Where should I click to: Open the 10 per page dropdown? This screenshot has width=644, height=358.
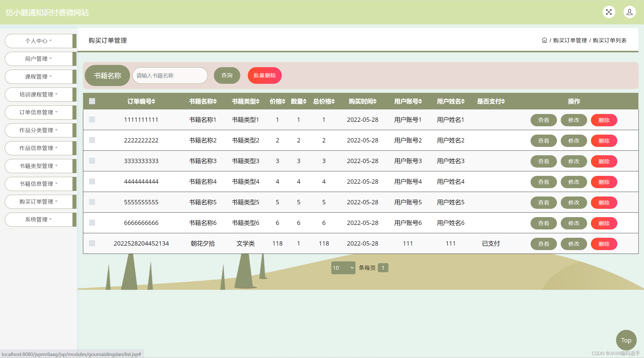[x=343, y=268]
